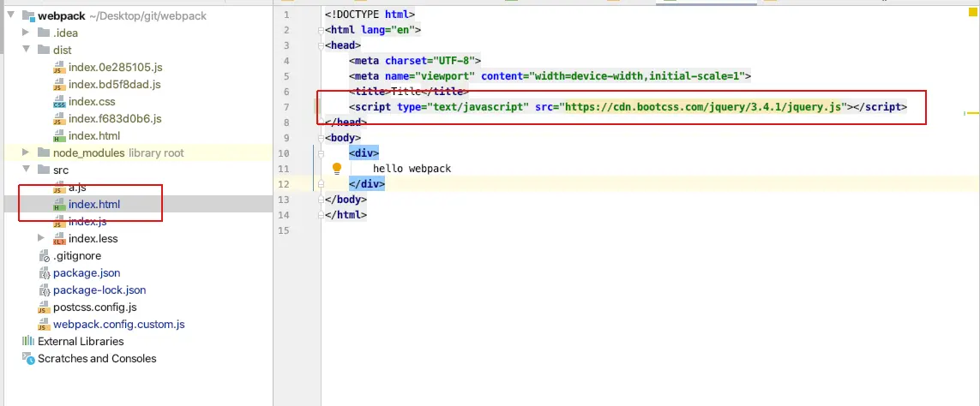Open package.json file
Viewport: 980px width, 406px height.
87,273
